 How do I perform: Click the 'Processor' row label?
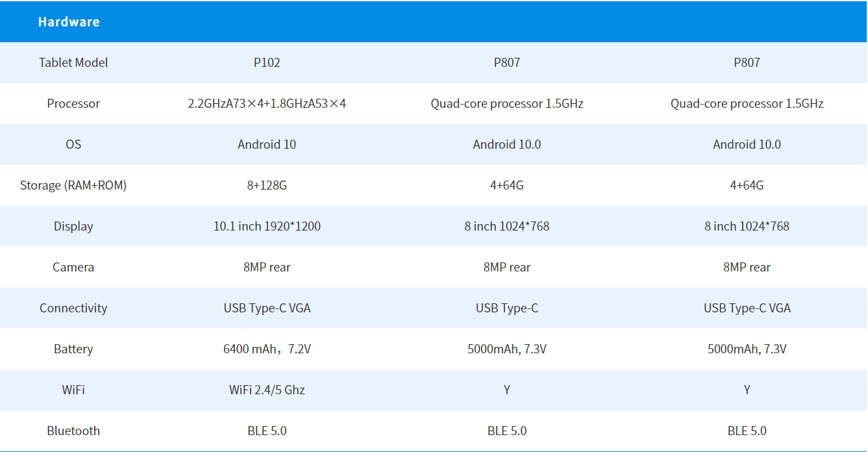pyautogui.click(x=73, y=103)
